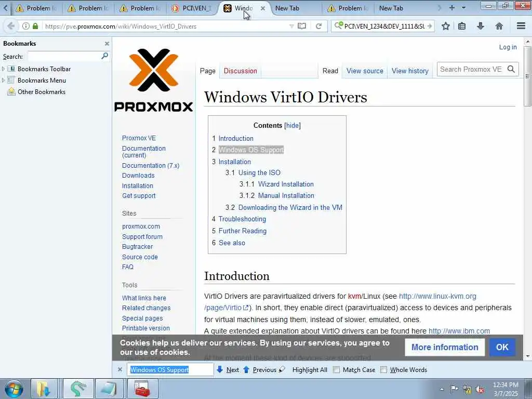Image resolution: width=532 pixels, height=399 pixels.
Task: Expand Bookmarks Toolbar tree item
Action: click(4, 69)
